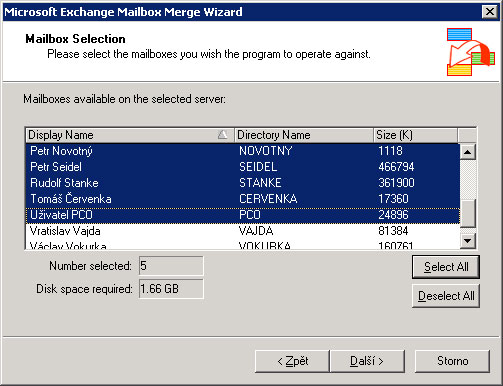Click the size value 17360
The height and width of the screenshot is (386, 503).
coord(393,199)
